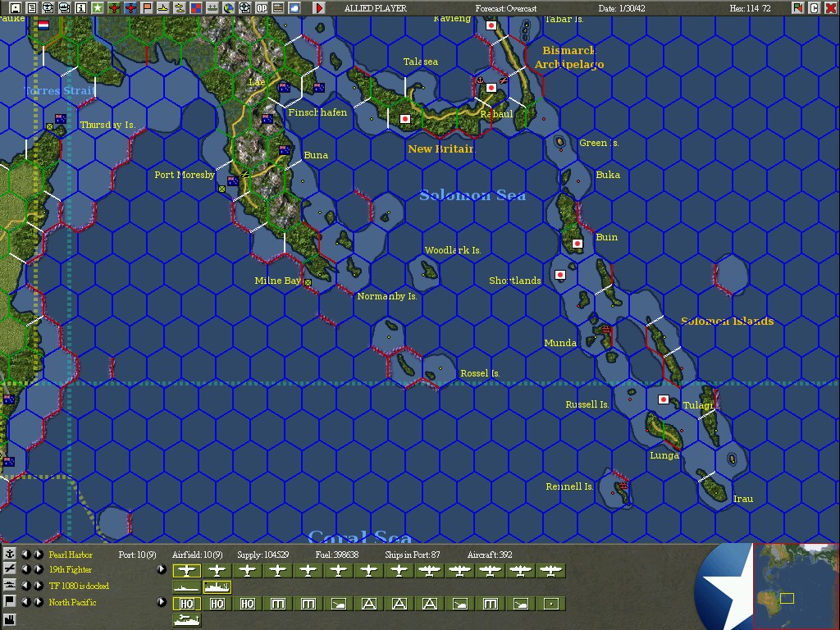This screenshot has height=630, width=840.
Task: Go to next task force after TF 1080
Action: [38, 585]
